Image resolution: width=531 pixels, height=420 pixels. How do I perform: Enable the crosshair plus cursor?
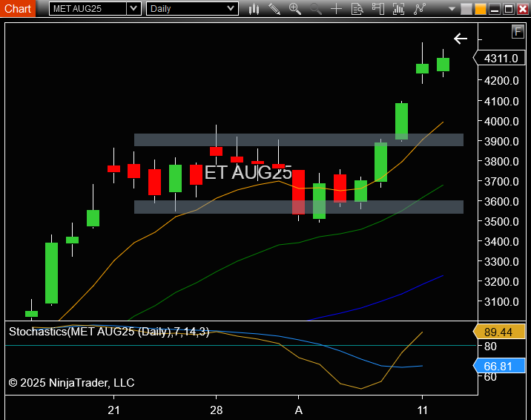tap(336, 9)
